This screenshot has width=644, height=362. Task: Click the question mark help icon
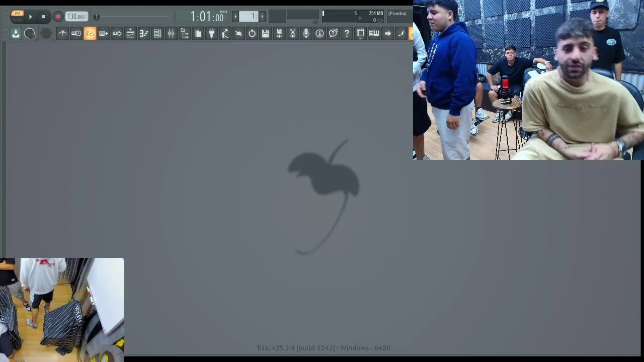[x=347, y=33]
